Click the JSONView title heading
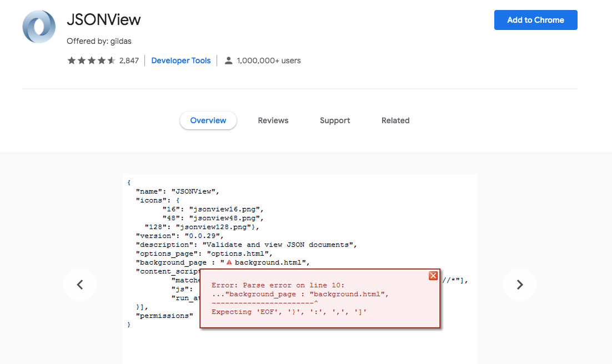The image size is (612, 364). [104, 20]
